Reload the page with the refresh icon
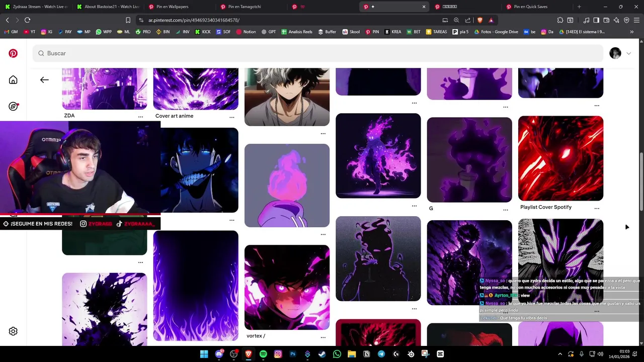The image size is (644, 362). tap(27, 20)
